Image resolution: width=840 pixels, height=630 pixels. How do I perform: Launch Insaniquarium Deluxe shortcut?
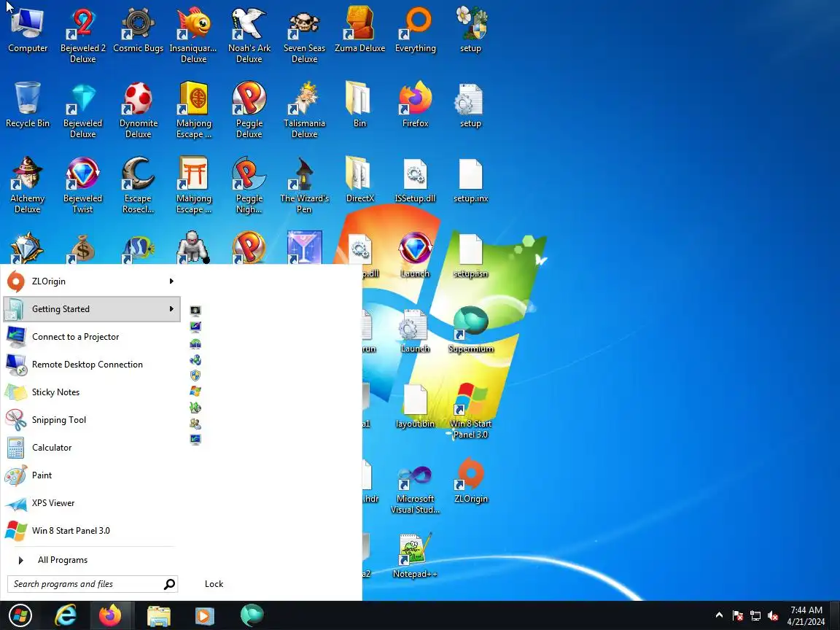193,35
